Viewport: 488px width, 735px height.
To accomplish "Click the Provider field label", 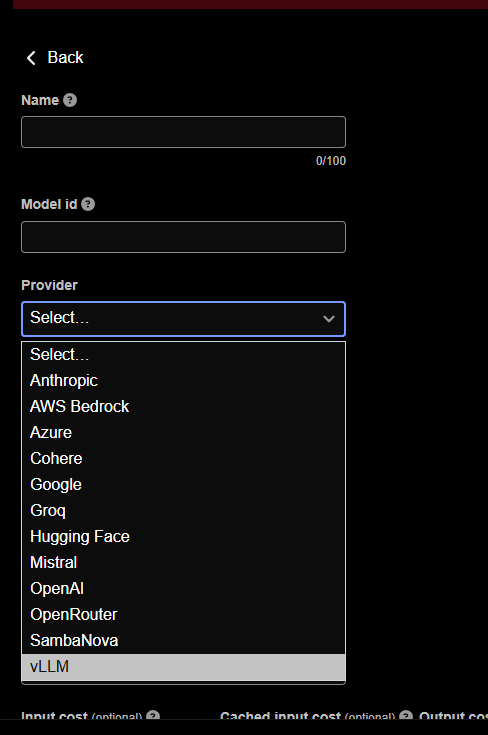I will click(x=49, y=285).
